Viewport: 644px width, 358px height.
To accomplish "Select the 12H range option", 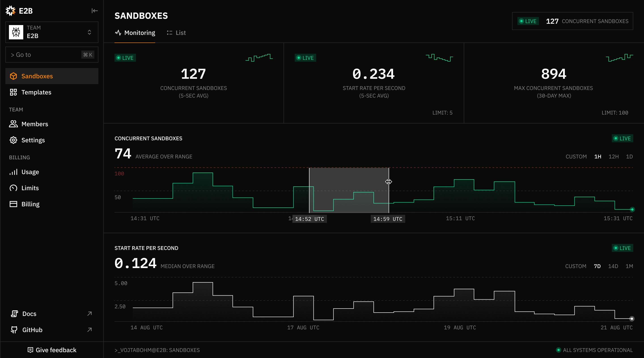I will pyautogui.click(x=614, y=156).
